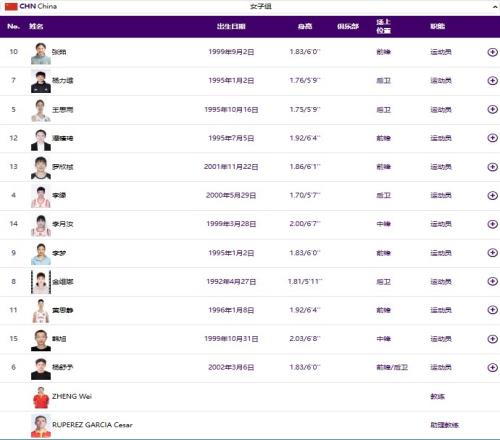Screen dimensions: 500x440
Task: Click plus icon in No. 12 row
Action: [x=492, y=138]
